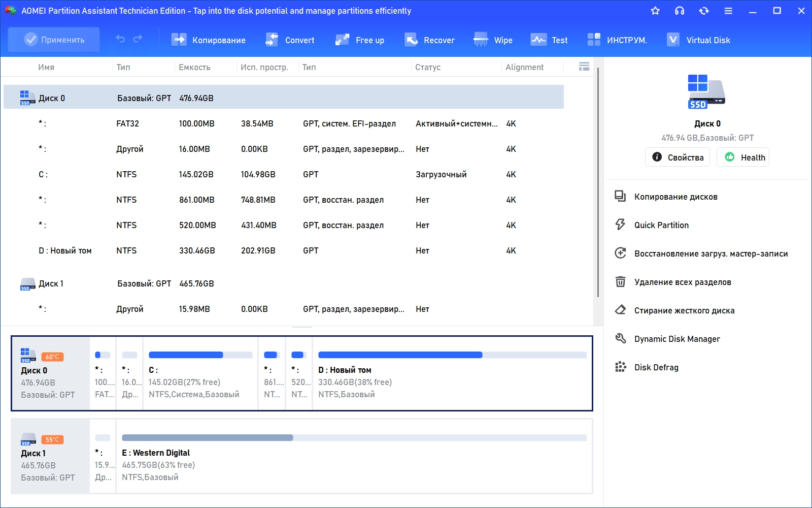Select the C: partition usage bar
This screenshot has height=508, width=812.
coord(200,355)
